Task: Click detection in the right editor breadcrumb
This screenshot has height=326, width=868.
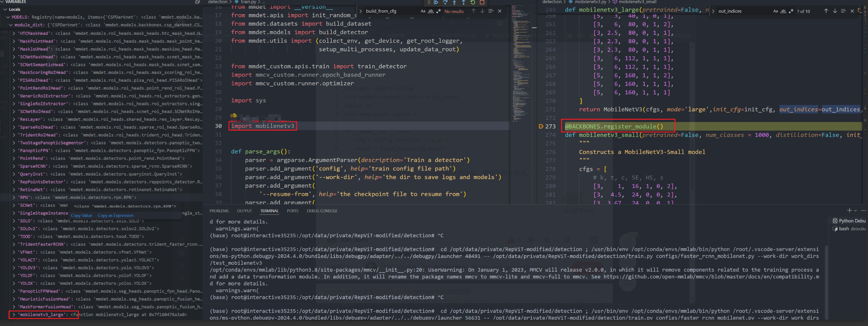Action: click(x=552, y=2)
